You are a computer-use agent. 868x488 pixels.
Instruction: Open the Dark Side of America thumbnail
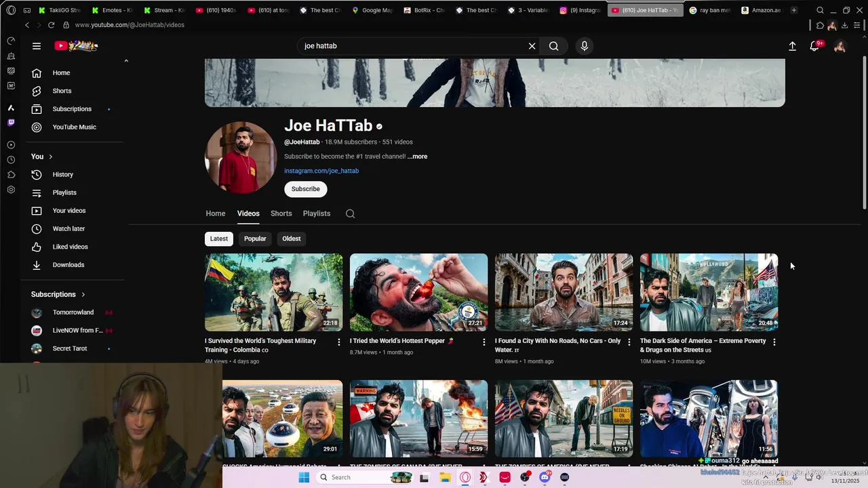coord(709,292)
